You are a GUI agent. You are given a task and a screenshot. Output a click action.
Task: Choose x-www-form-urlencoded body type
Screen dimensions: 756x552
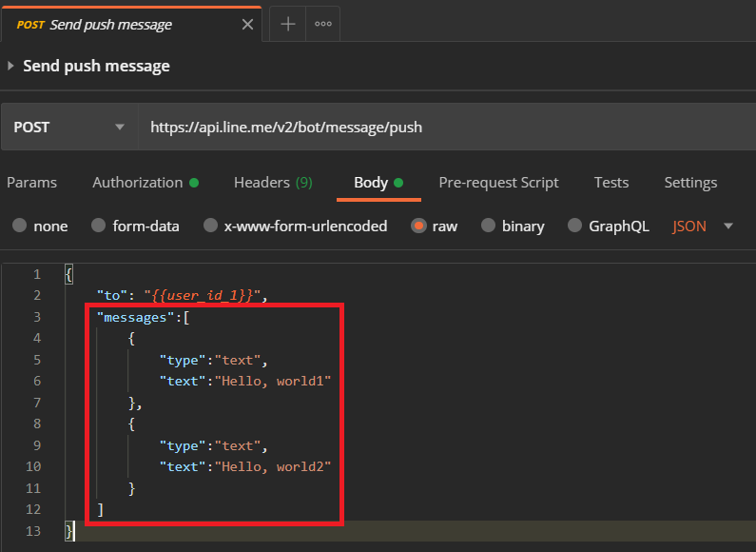pyautogui.click(x=210, y=226)
